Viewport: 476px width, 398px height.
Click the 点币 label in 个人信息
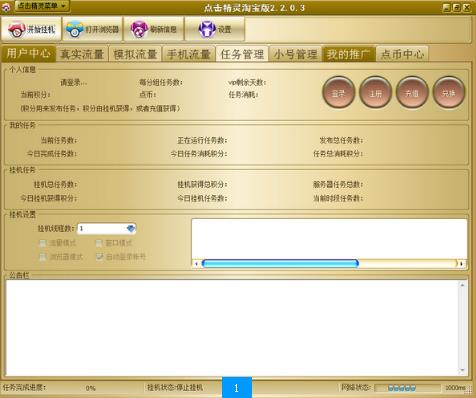pyautogui.click(x=148, y=95)
